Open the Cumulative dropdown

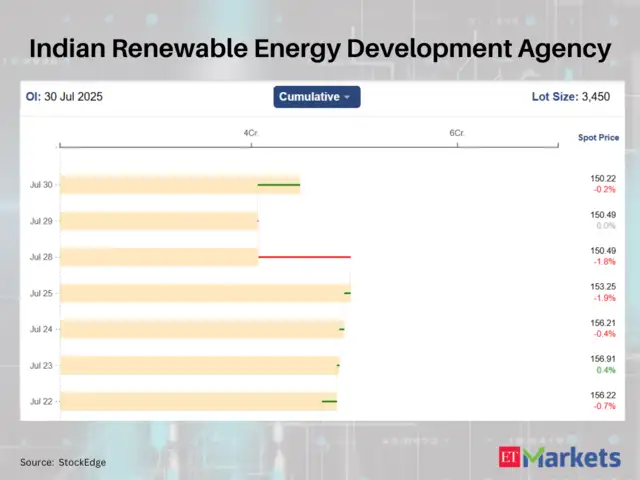click(316, 97)
